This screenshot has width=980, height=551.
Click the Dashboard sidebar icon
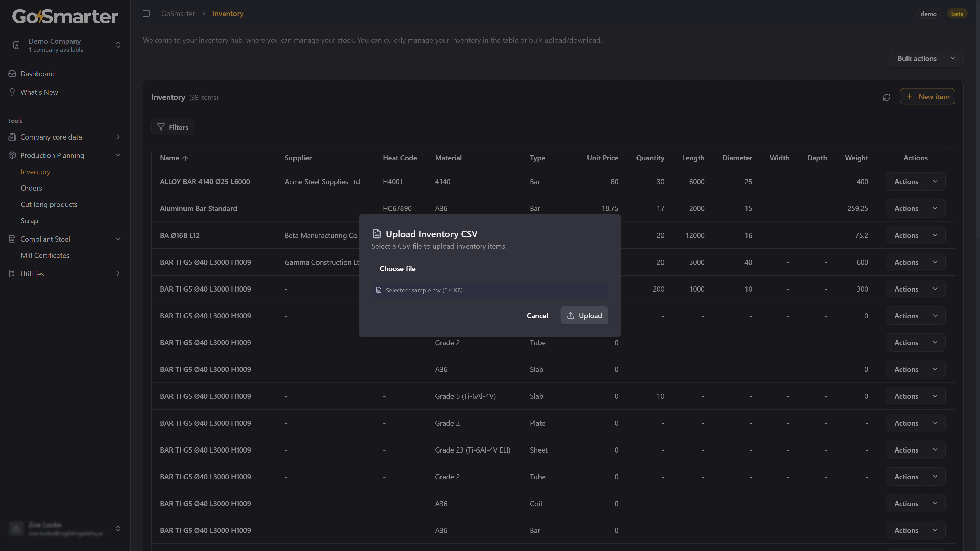click(12, 74)
